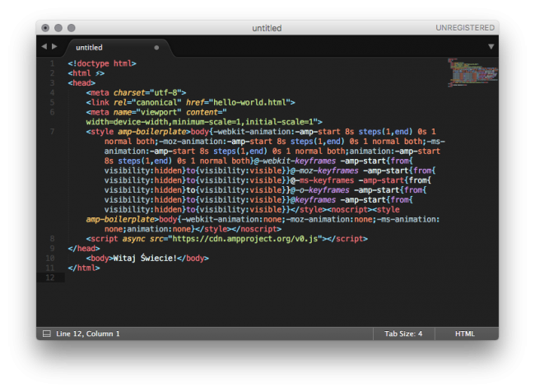The width and height of the screenshot is (535, 392).
Task: Select line number 12 in gutter
Action: pyautogui.click(x=50, y=278)
